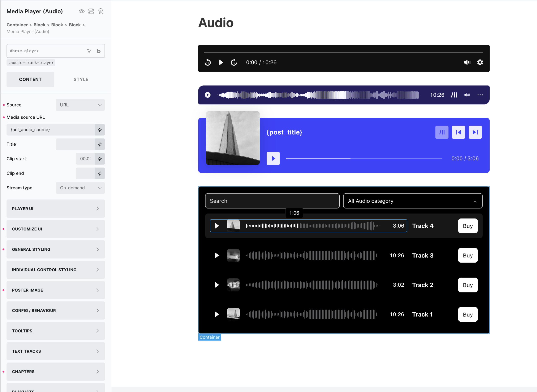This screenshot has height=392, width=537.
Task: Click the Buy button for Track 3
Action: coord(468,255)
